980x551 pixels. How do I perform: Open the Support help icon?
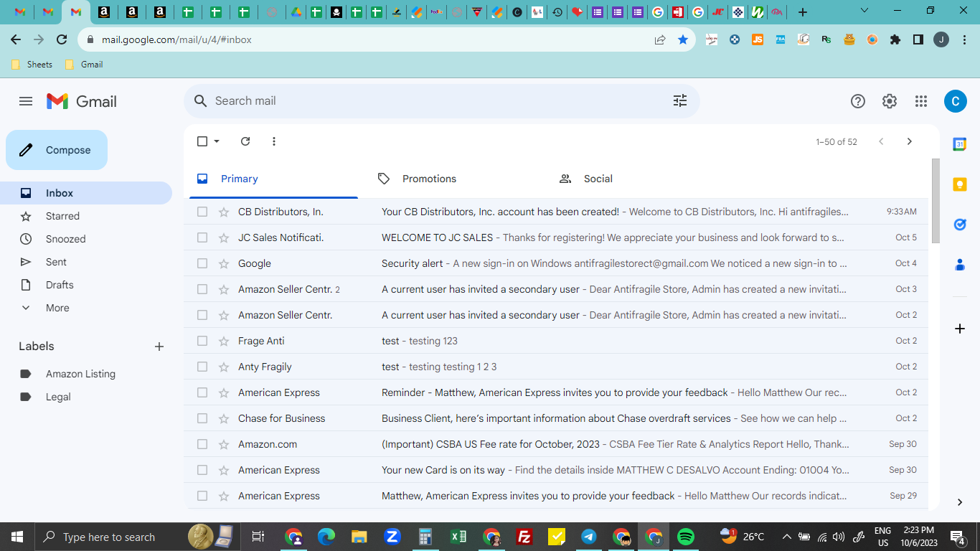tap(858, 101)
